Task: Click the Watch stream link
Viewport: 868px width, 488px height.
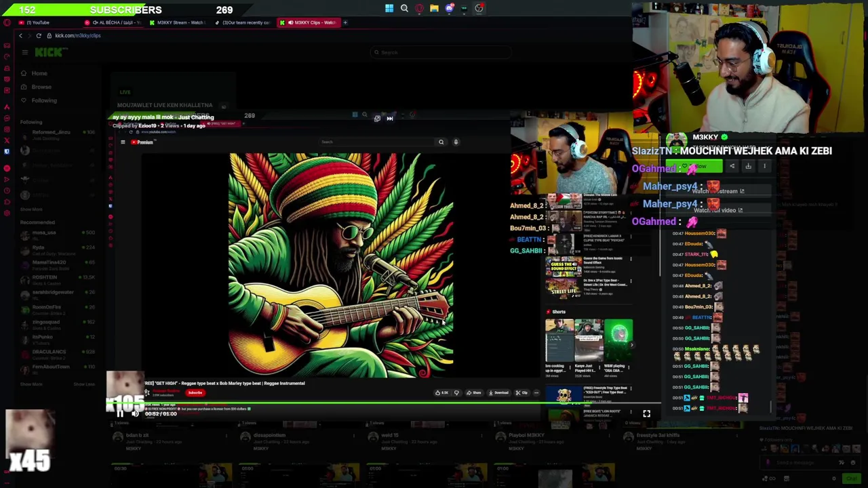Action: (x=717, y=191)
